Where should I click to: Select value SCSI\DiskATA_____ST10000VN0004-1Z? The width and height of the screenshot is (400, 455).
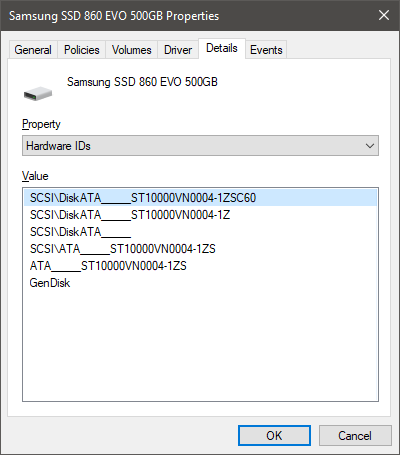[x=200, y=215]
